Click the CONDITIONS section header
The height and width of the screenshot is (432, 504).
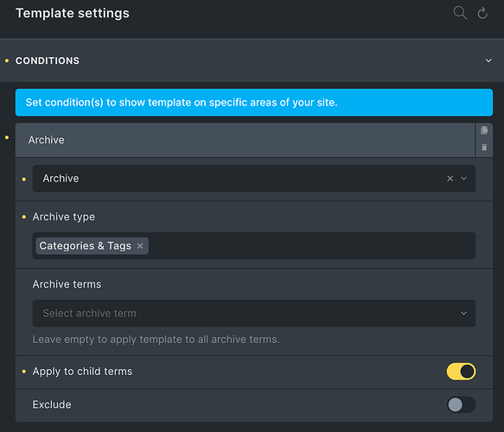(x=252, y=60)
